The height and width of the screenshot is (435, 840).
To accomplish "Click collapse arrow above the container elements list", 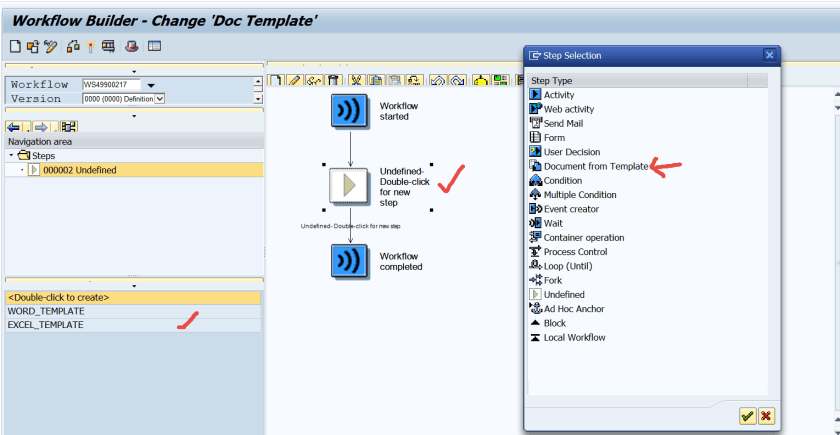I will tap(134, 286).
